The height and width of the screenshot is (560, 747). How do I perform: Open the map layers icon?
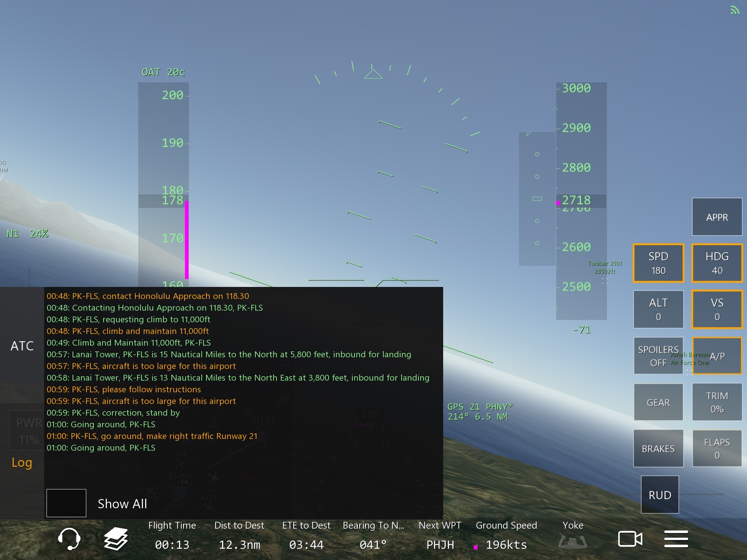pyautogui.click(x=116, y=538)
